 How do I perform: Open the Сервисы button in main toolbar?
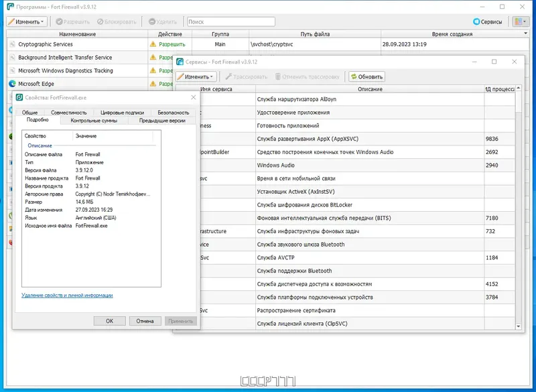tap(488, 21)
